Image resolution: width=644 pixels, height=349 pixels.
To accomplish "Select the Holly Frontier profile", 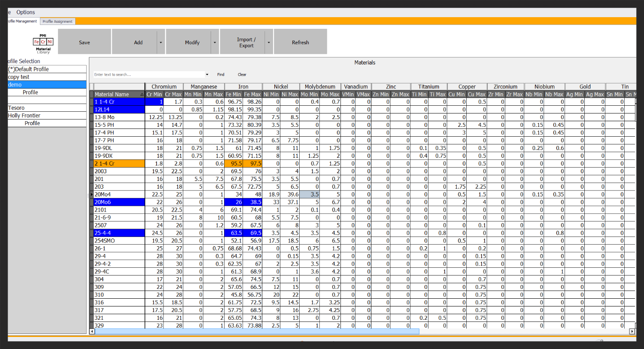I will coord(24,116).
